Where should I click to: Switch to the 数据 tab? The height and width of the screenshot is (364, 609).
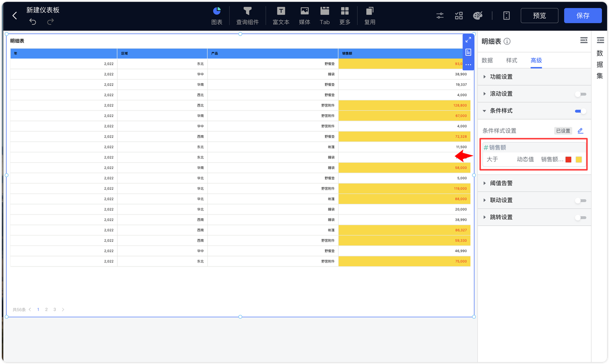pos(487,60)
